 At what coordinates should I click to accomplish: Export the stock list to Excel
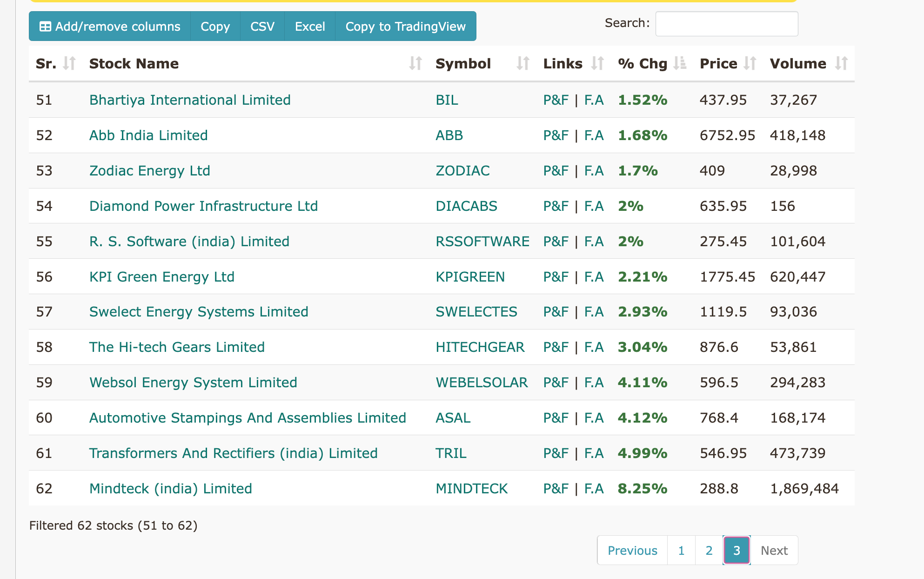pos(309,27)
